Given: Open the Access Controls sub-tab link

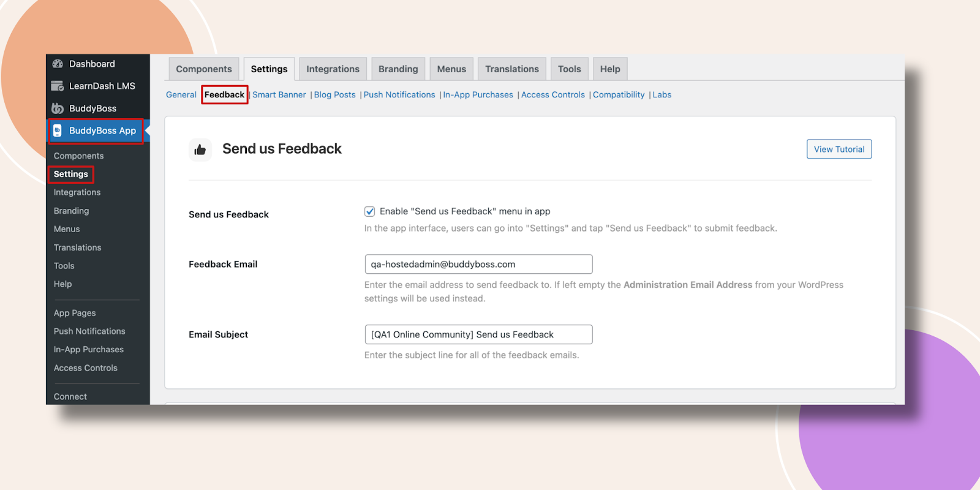Looking at the screenshot, I should [553, 95].
